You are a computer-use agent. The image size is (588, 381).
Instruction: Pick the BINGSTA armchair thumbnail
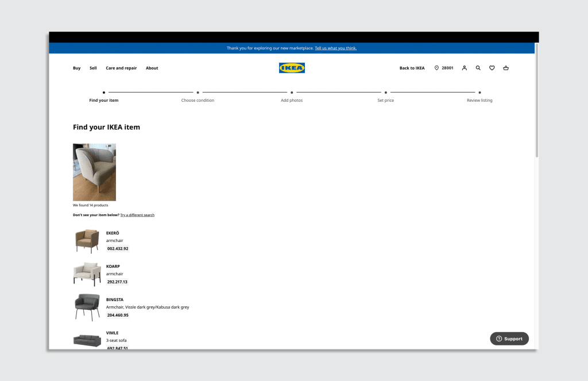pos(87,307)
